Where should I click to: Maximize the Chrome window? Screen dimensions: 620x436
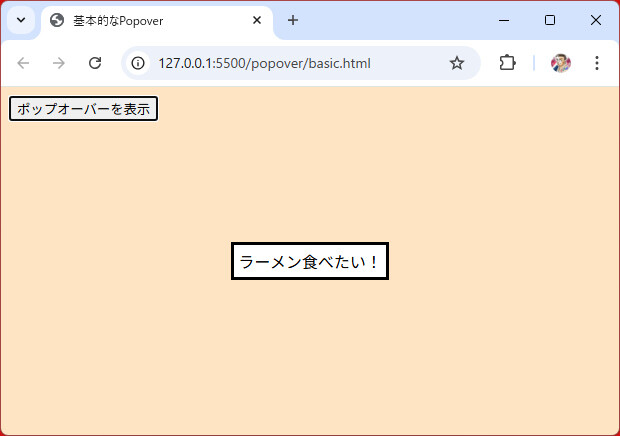coord(550,20)
